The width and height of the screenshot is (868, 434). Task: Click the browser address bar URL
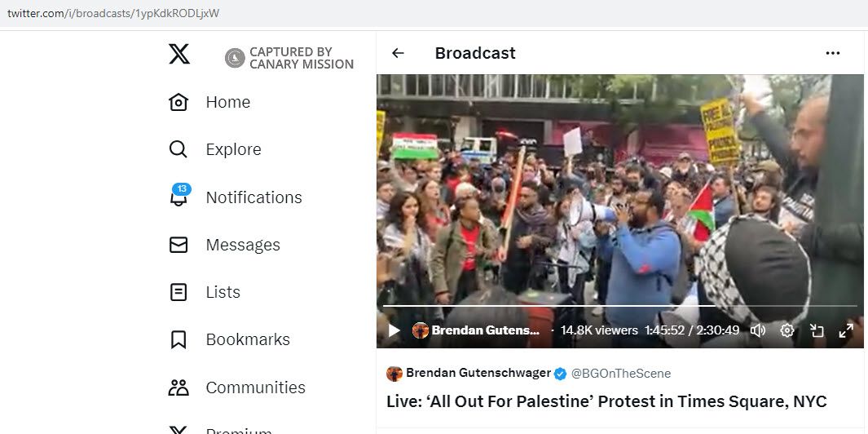point(113,13)
